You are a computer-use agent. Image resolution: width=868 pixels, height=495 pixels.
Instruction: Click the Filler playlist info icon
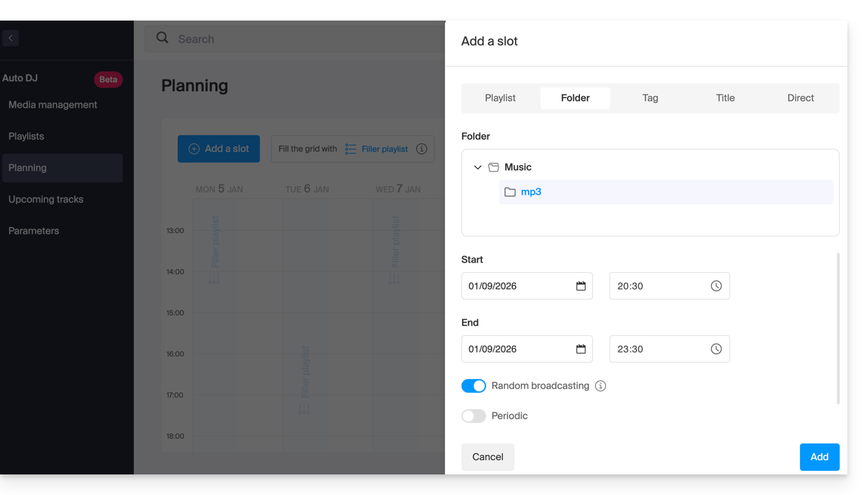click(422, 149)
